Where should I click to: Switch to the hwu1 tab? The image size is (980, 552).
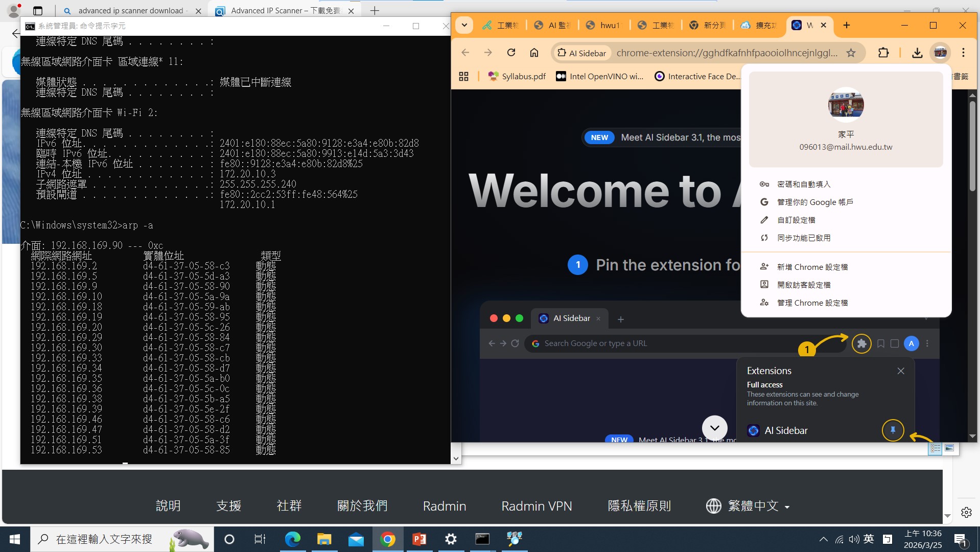(x=604, y=25)
